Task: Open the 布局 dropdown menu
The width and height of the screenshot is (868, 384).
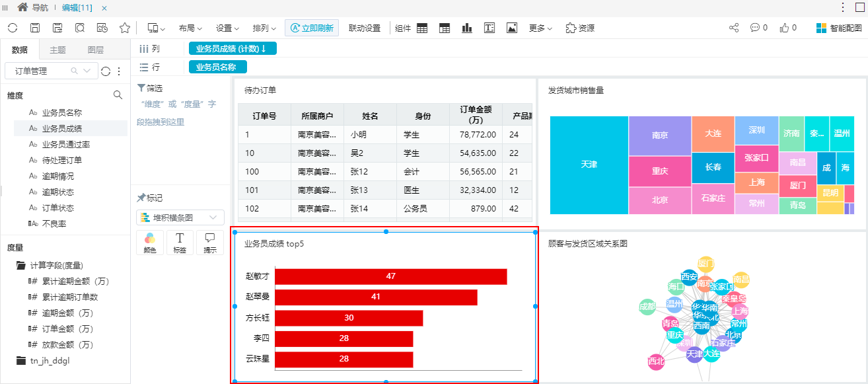Action: tap(190, 28)
